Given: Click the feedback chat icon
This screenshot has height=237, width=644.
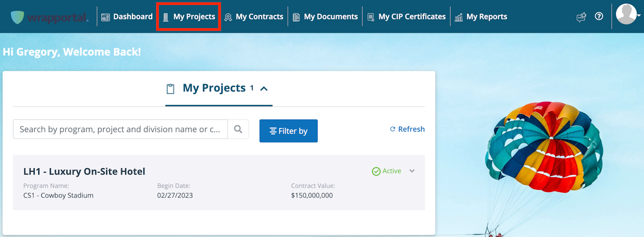Looking at the screenshot, I should click(581, 17).
